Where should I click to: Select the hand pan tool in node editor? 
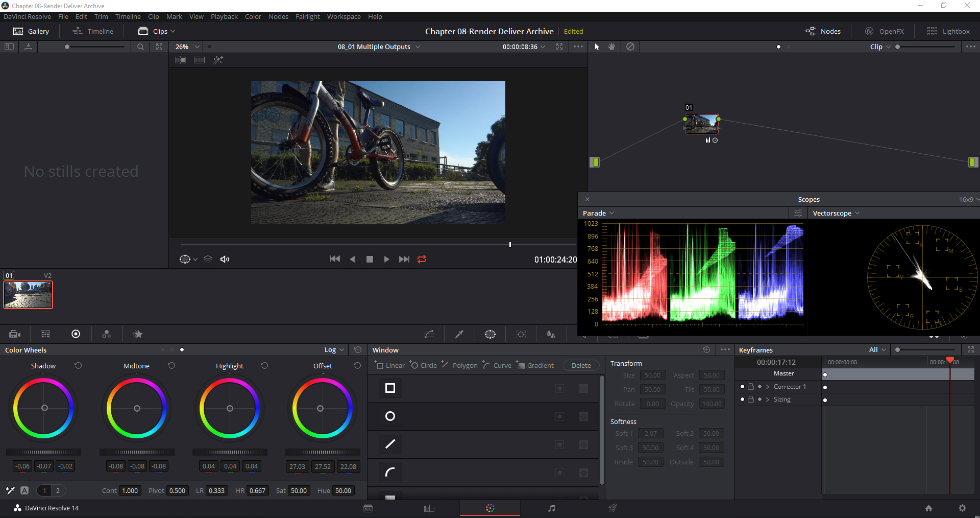(611, 46)
